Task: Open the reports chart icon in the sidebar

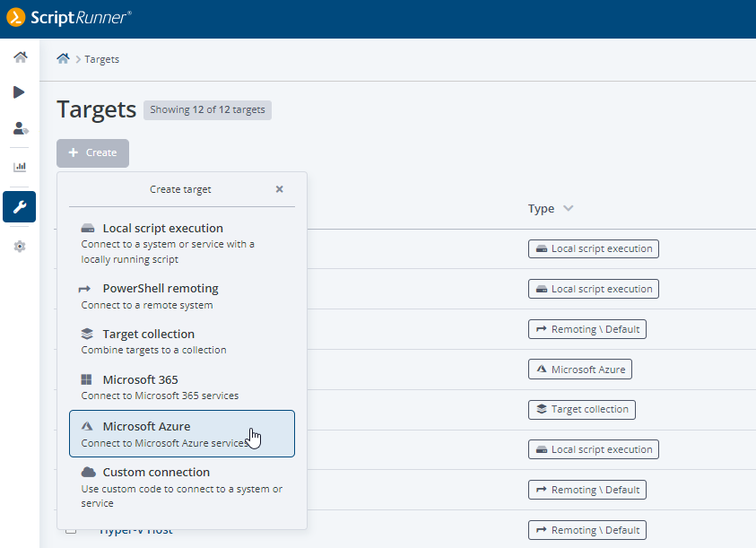Action: (x=20, y=167)
